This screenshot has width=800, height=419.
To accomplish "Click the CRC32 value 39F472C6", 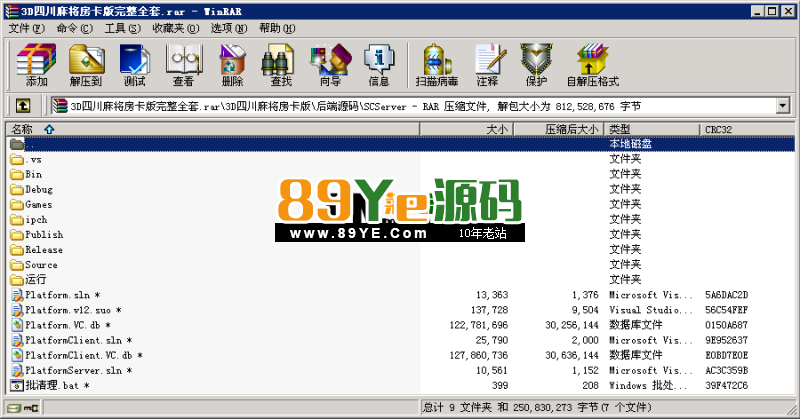I will (x=727, y=386).
